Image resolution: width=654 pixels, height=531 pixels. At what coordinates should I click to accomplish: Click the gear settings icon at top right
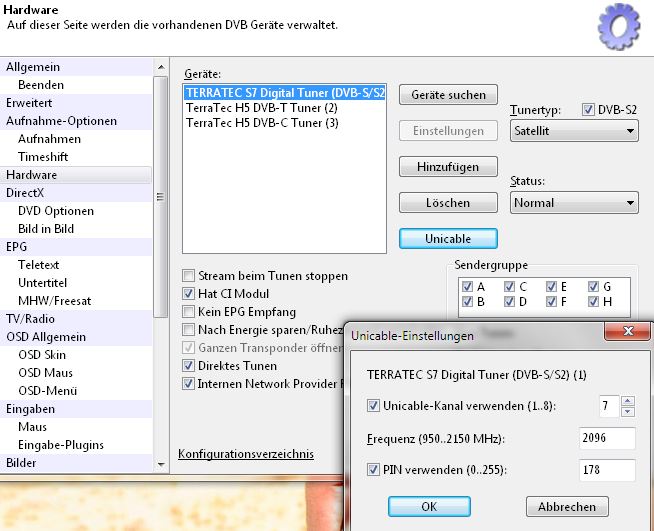tap(618, 27)
